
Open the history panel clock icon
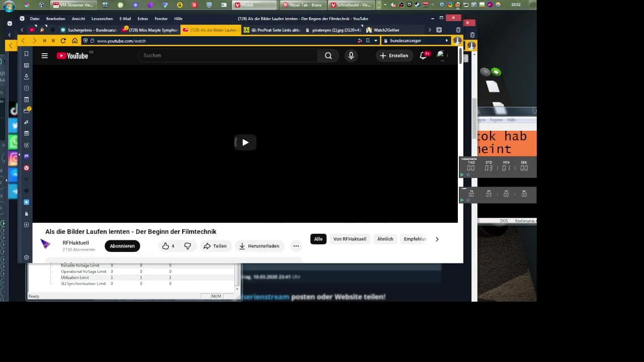27,88
